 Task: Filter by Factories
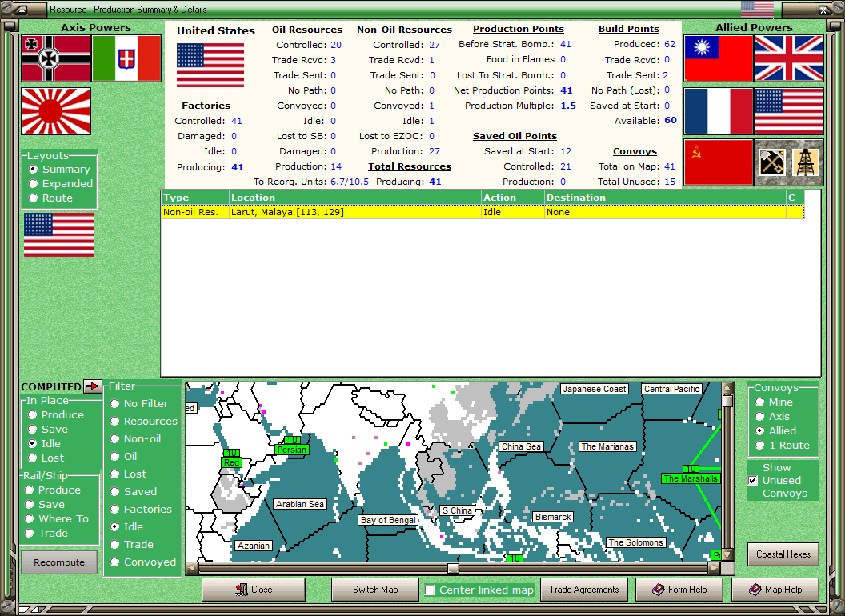coord(141,510)
